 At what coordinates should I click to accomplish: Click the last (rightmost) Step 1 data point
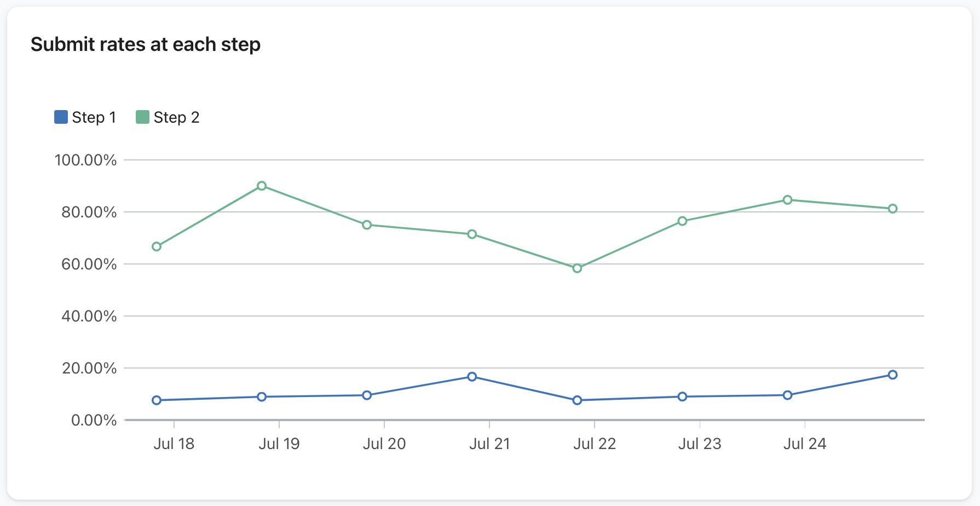[x=892, y=375]
